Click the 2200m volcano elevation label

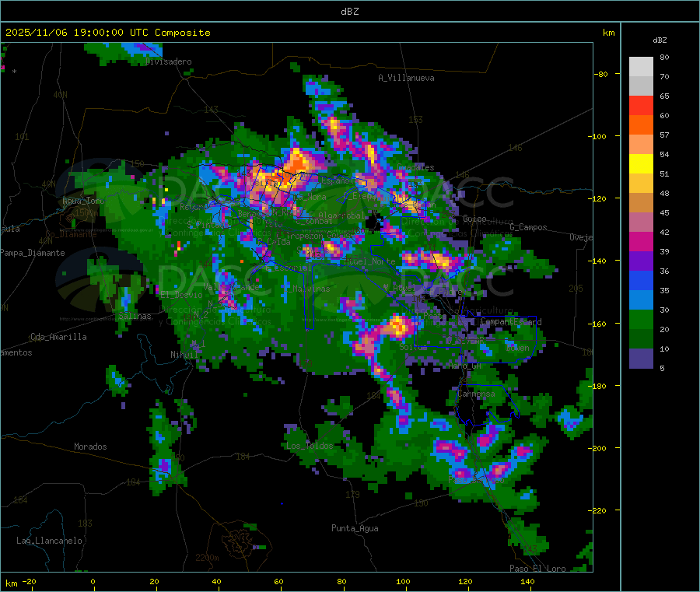click(207, 558)
